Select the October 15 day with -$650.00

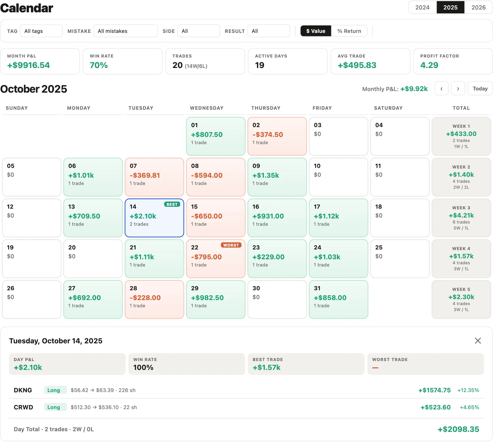216,218
